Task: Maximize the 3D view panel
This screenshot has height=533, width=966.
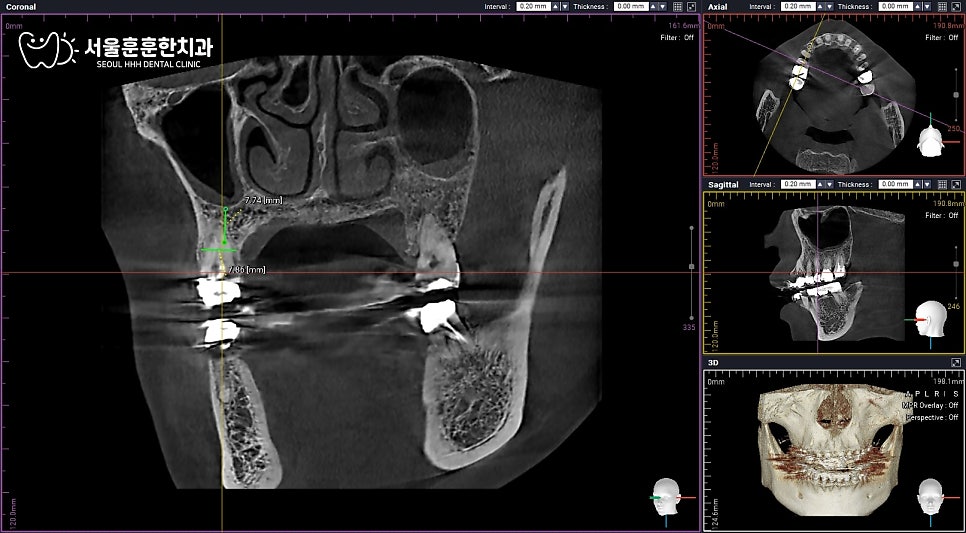Action: (x=956, y=363)
